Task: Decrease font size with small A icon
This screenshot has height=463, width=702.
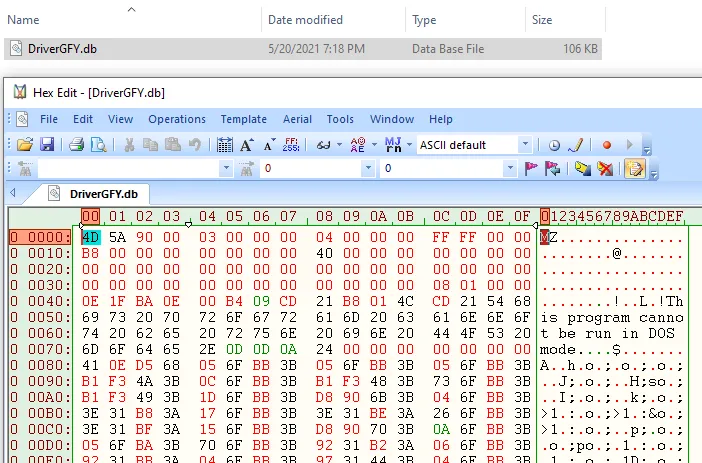Action: coord(269,145)
